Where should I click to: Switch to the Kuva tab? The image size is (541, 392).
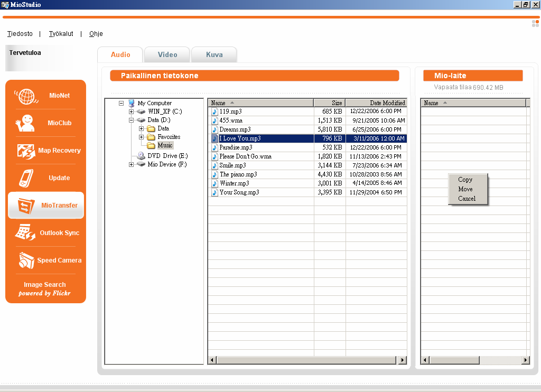pos(214,54)
